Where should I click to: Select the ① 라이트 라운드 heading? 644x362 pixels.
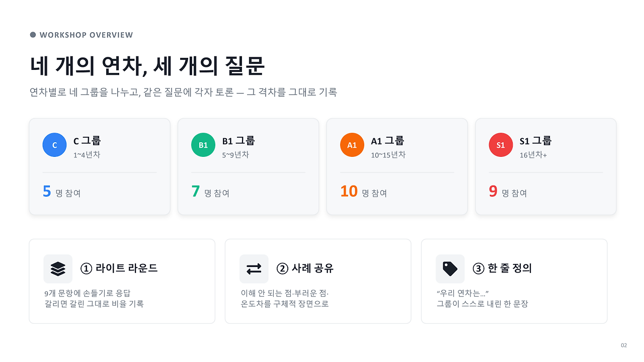[119, 268]
